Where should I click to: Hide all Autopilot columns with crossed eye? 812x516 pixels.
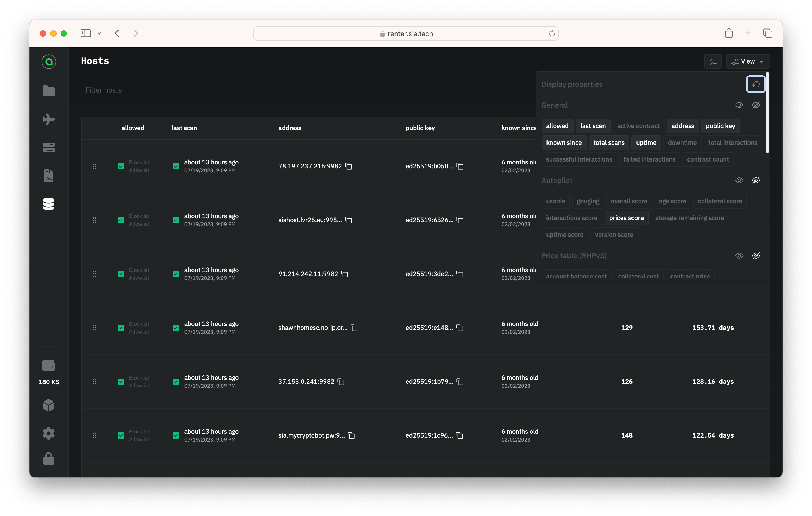click(x=756, y=180)
